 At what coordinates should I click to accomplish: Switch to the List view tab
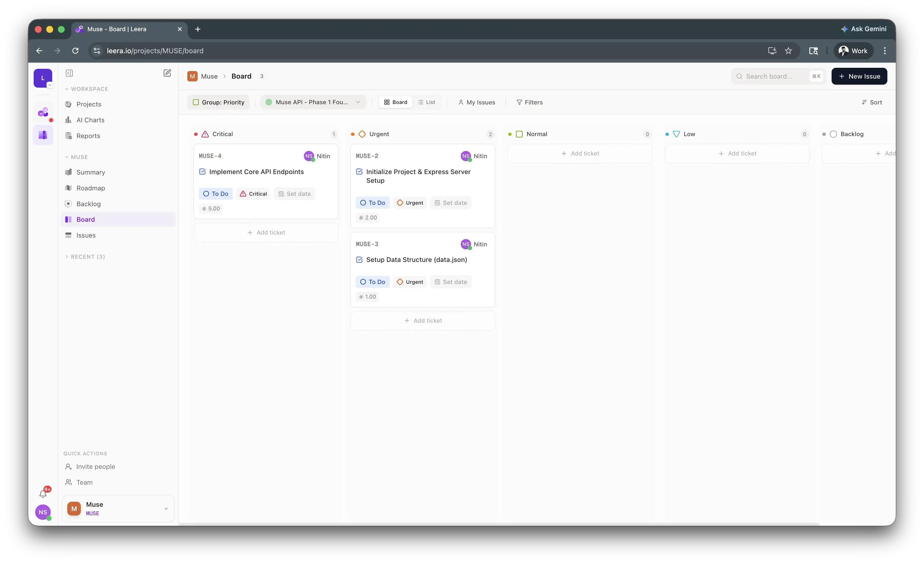426,102
